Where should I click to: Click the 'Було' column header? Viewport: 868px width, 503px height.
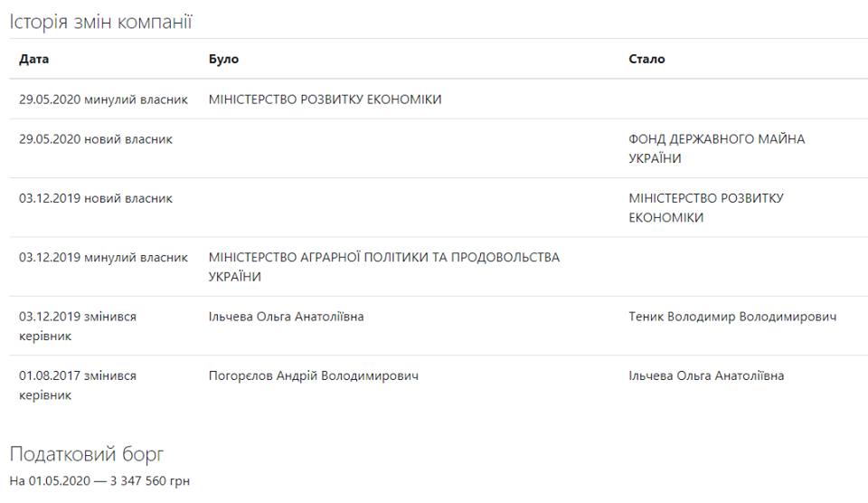223,59
